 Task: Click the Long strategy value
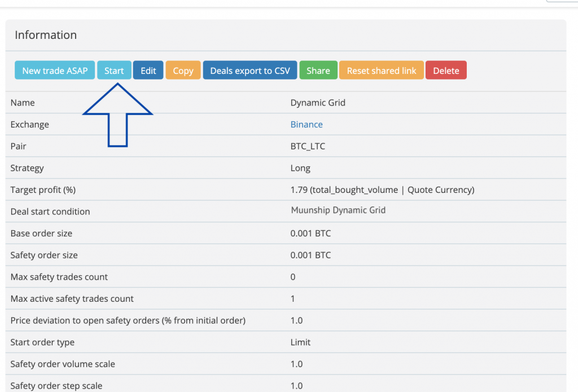coord(300,168)
